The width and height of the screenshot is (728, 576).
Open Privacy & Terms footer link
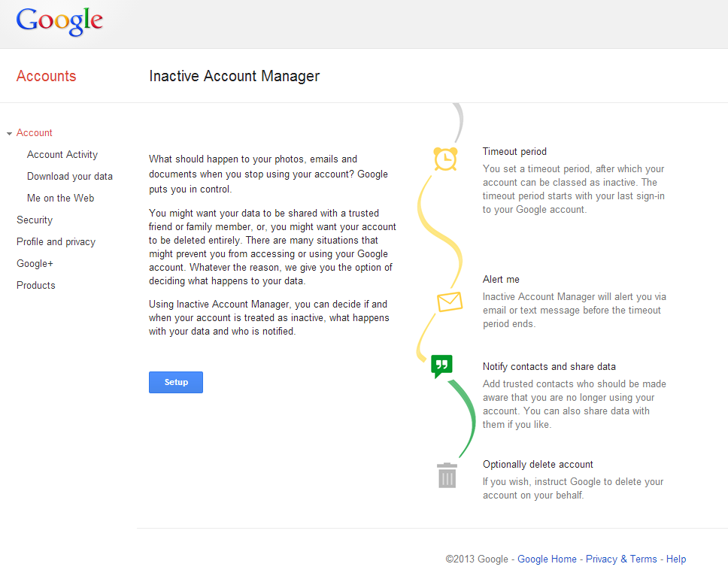[621, 559]
